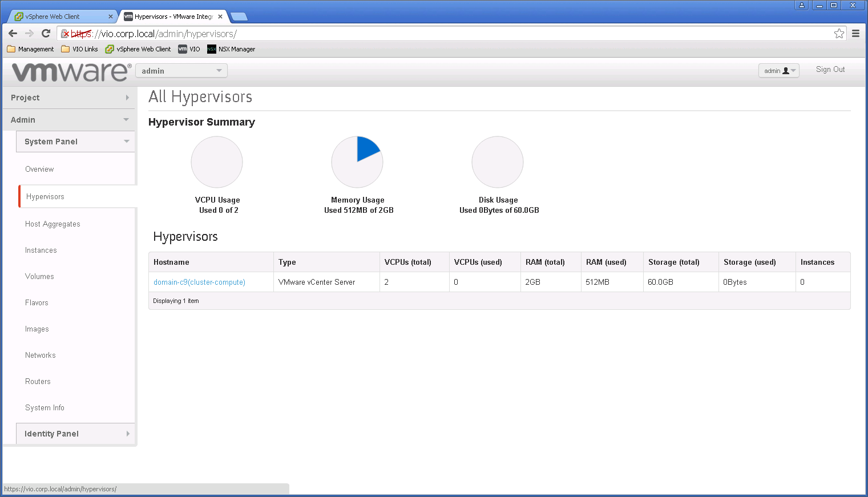Click the VMware logo
This screenshot has height=497, width=868.
pos(71,71)
